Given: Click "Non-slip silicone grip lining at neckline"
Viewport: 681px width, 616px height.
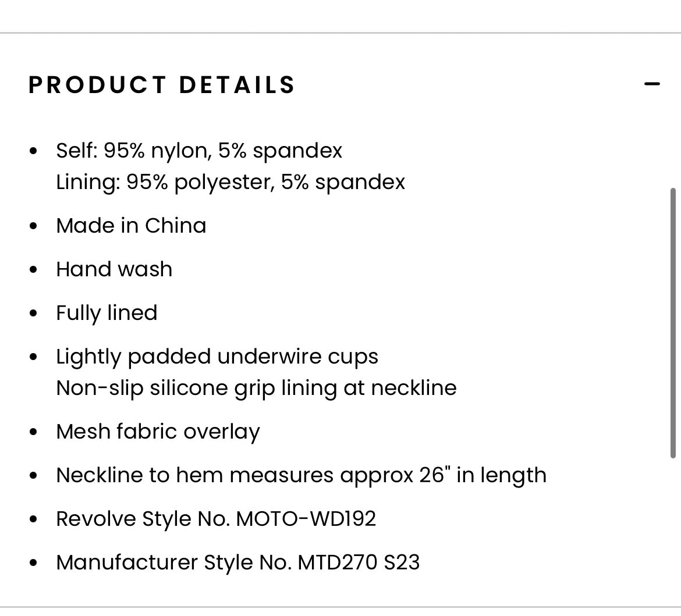Looking at the screenshot, I should (x=256, y=388).
